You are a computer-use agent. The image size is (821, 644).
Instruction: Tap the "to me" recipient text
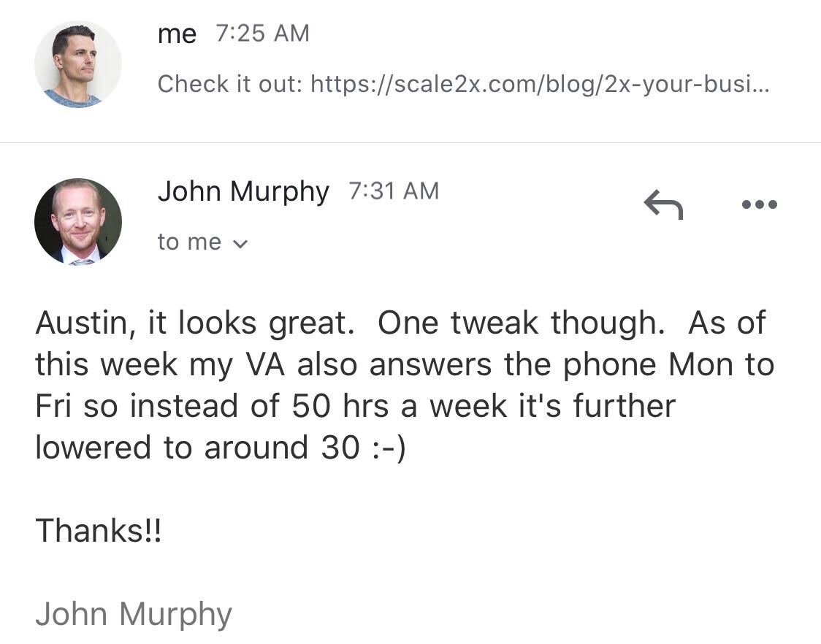189,242
